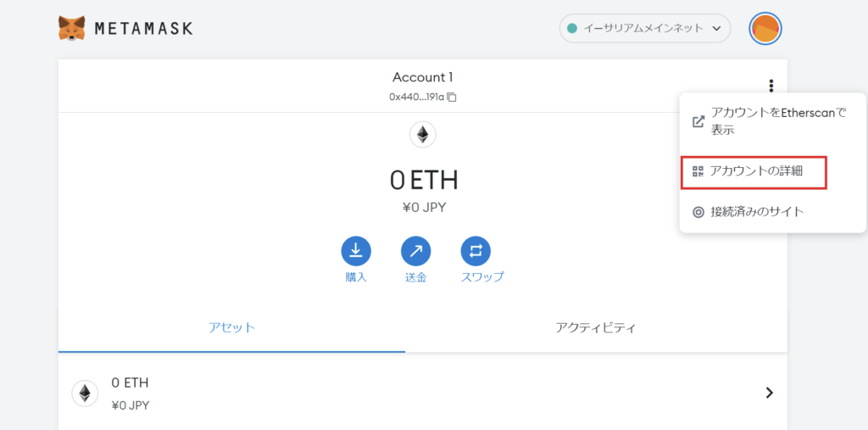Switch to the アセット tab
Screen dimensions: 868x430
tap(231, 327)
